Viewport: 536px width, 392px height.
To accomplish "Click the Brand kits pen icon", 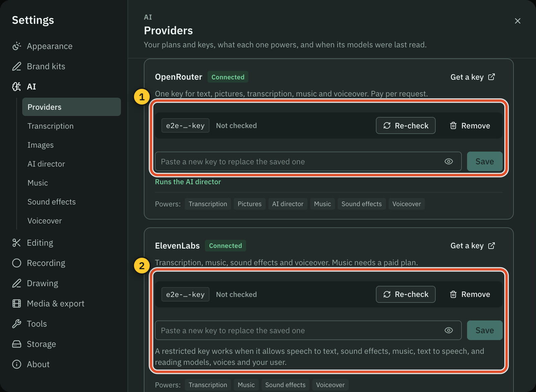I will 16,66.
